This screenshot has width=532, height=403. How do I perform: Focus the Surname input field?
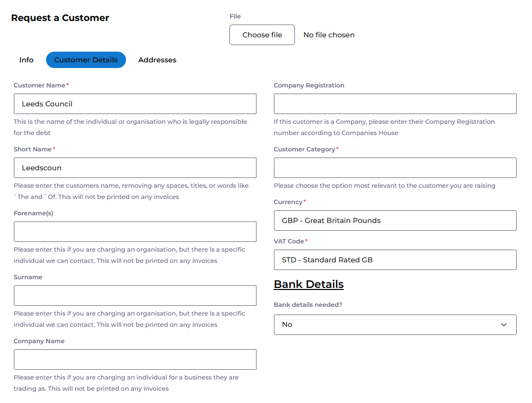click(x=135, y=296)
